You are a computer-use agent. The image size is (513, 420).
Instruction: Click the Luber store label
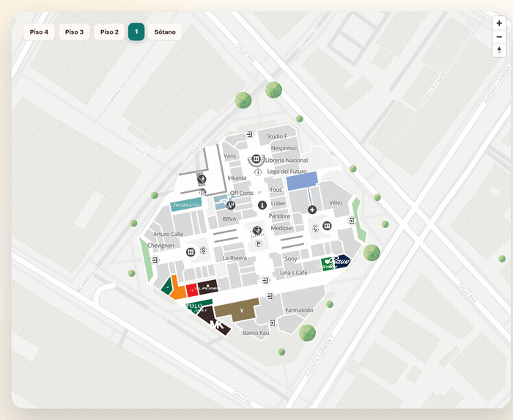tap(278, 204)
